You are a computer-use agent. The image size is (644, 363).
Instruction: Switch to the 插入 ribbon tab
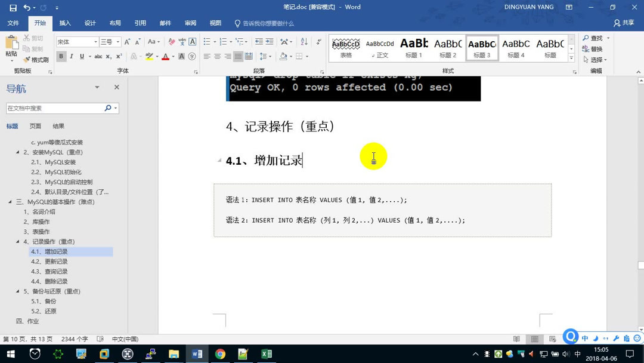pos(64,23)
